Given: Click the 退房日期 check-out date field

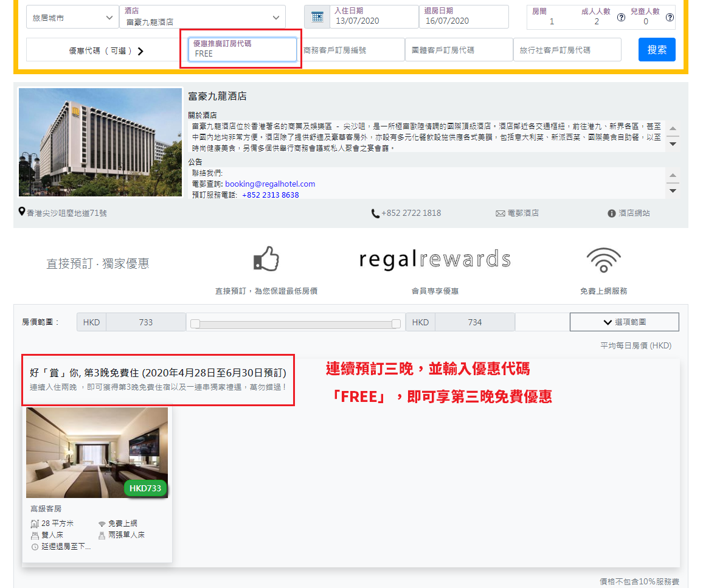Looking at the screenshot, I should click(x=463, y=16).
